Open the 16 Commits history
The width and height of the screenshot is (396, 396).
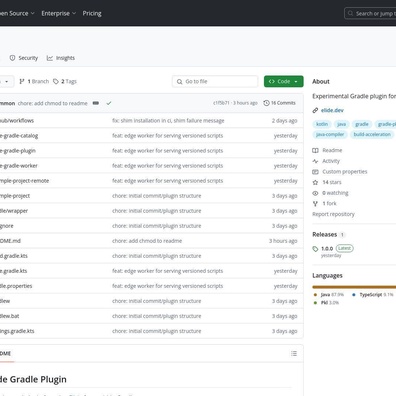pyautogui.click(x=279, y=103)
